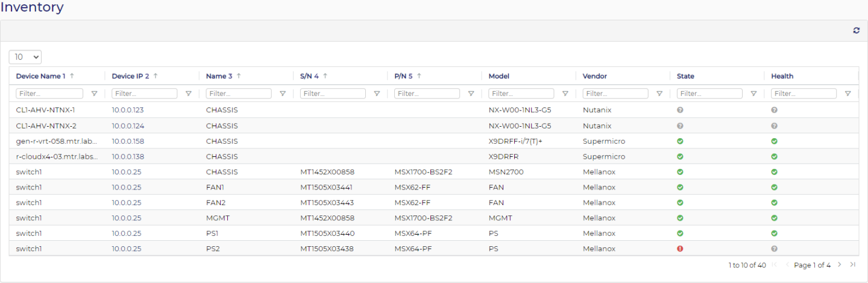
Task: Open the filter menu for Device Name column
Action: [94, 94]
